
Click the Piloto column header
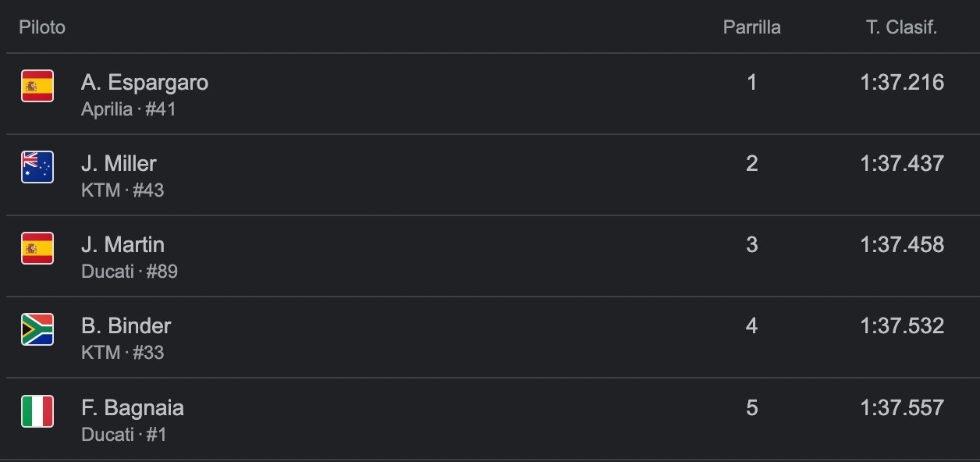tap(42, 27)
